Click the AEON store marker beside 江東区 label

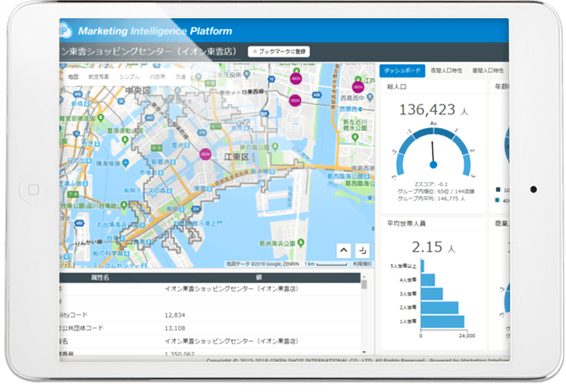click(x=206, y=154)
